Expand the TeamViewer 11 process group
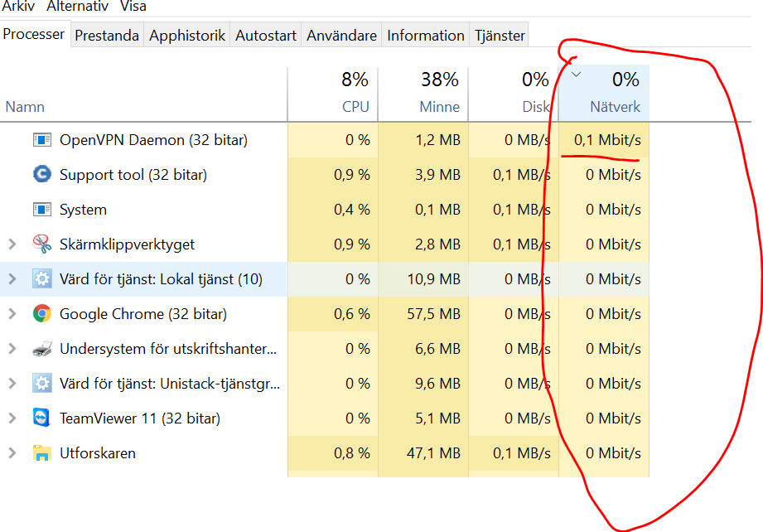 12,418
